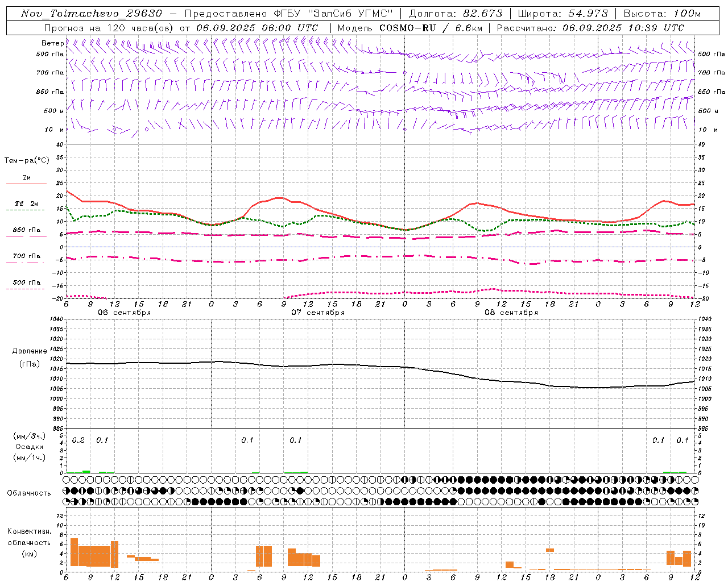This screenshot has height=582, width=728.
Task: Click the 07 сентября date label
Action: [x=317, y=313]
